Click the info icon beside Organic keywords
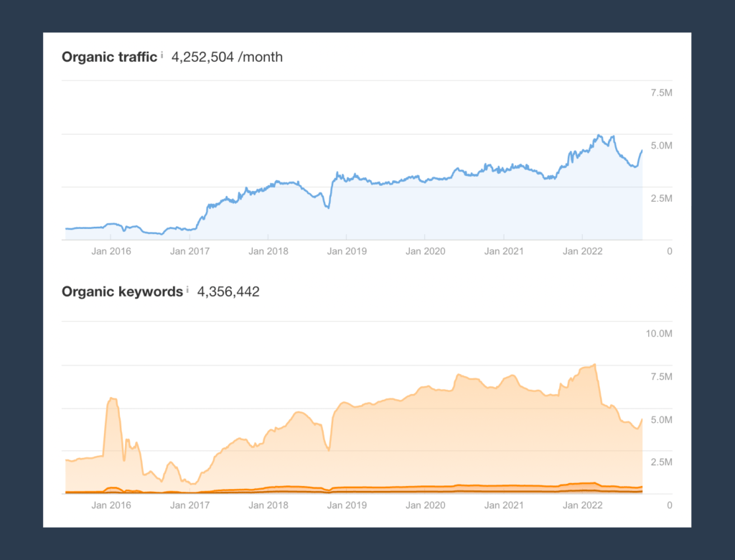This screenshot has height=560, width=735. coord(187,289)
